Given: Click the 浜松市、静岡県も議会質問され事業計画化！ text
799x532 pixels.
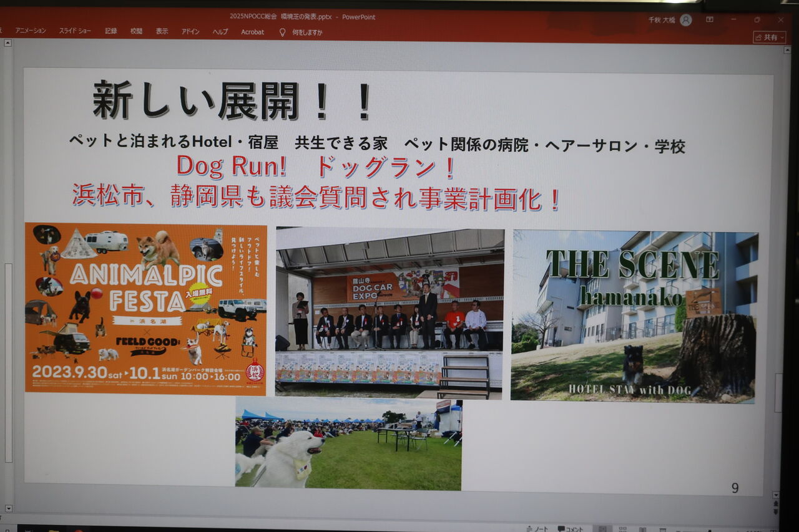Looking at the screenshot, I should (316, 197).
